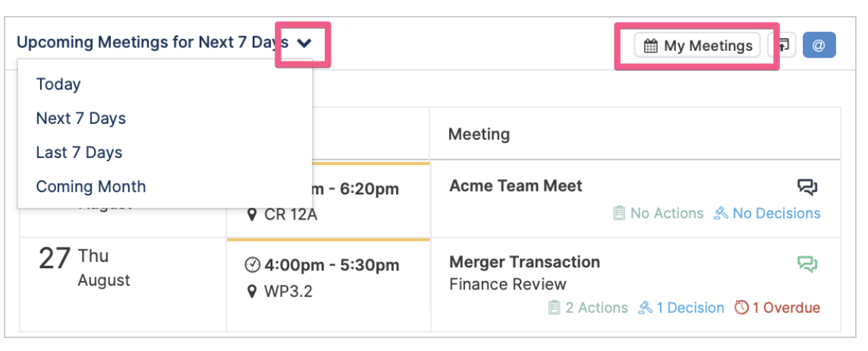Viewport: 868px width, 351px height.
Task: Open Acme Team Meet discussion chat icon
Action: (x=807, y=187)
